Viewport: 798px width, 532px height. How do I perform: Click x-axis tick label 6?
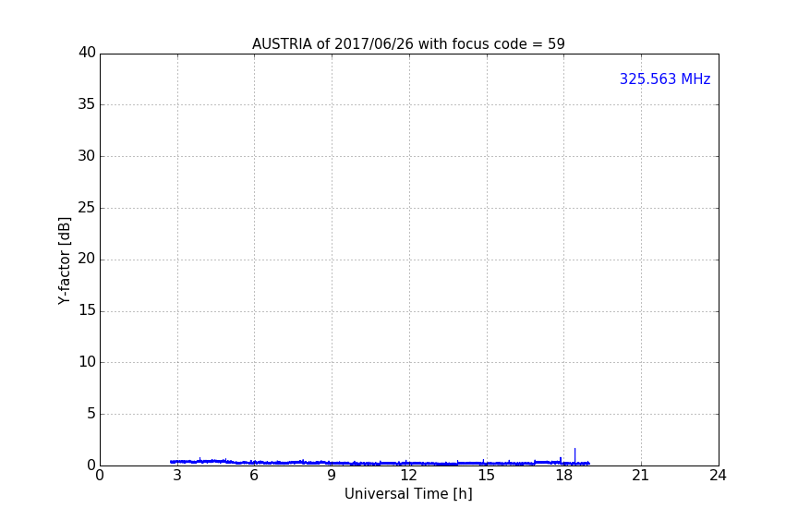coord(254,476)
